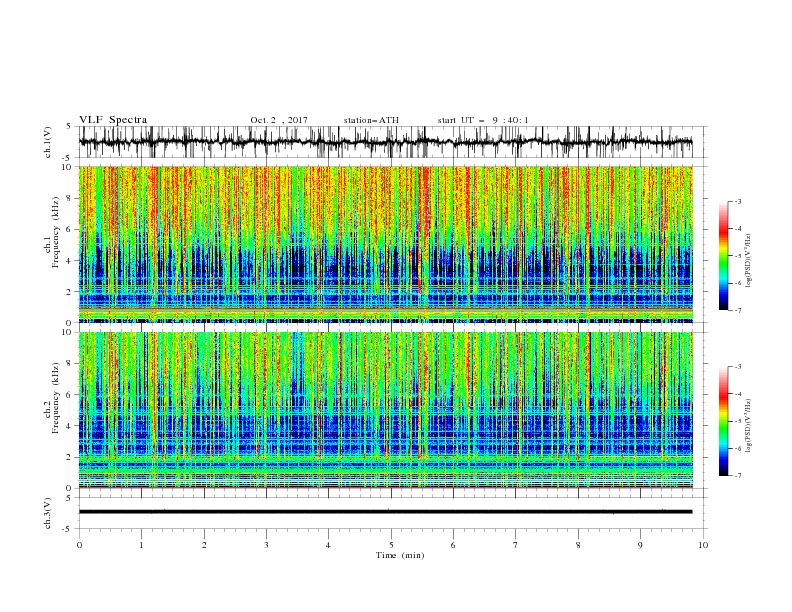
Task: Click the "ch.3(V)" axis label
Action: coord(48,513)
